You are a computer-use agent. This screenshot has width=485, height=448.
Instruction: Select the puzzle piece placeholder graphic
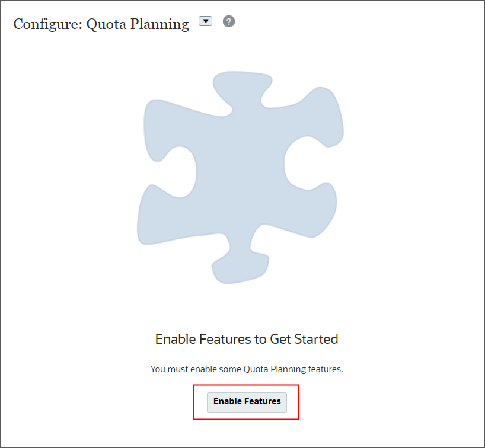[x=240, y=178]
